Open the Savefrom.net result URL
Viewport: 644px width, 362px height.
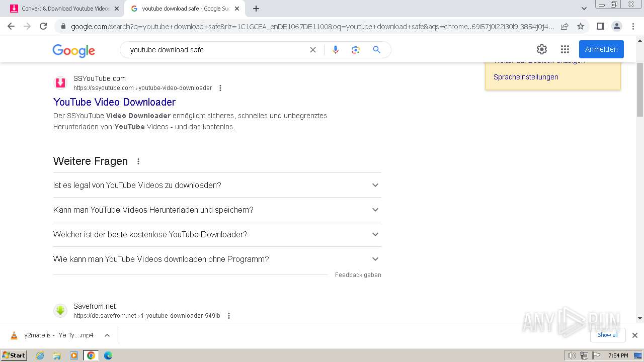coord(146,316)
